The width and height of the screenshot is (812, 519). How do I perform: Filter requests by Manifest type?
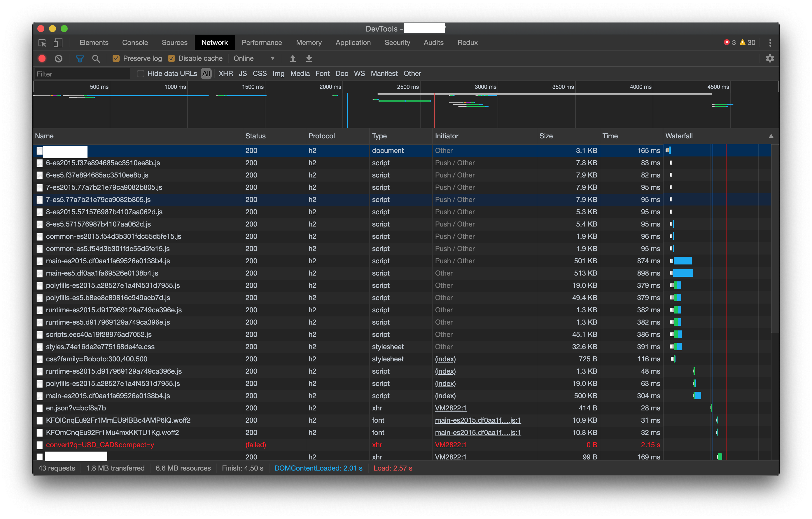click(x=384, y=74)
